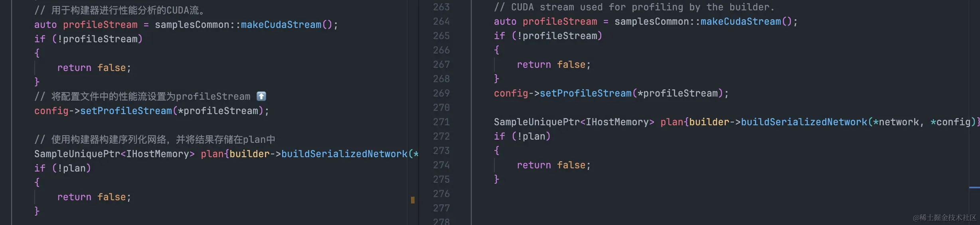Select line number 271 in the gutter
980x225 pixels.
(x=441, y=122)
